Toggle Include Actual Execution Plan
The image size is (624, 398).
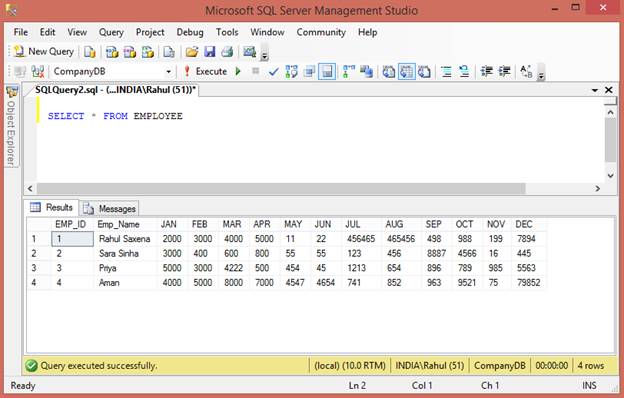[x=349, y=72]
